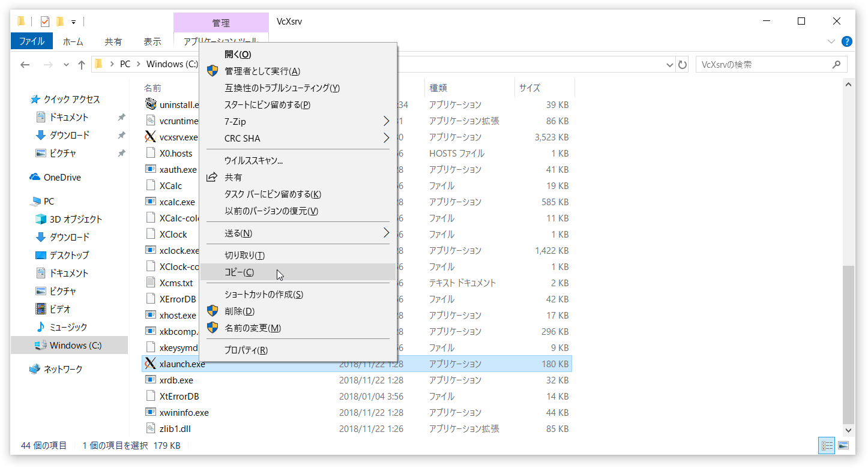This screenshot has height=468, width=868.
Task: Select the xwininfo.exe file icon
Action: (151, 412)
